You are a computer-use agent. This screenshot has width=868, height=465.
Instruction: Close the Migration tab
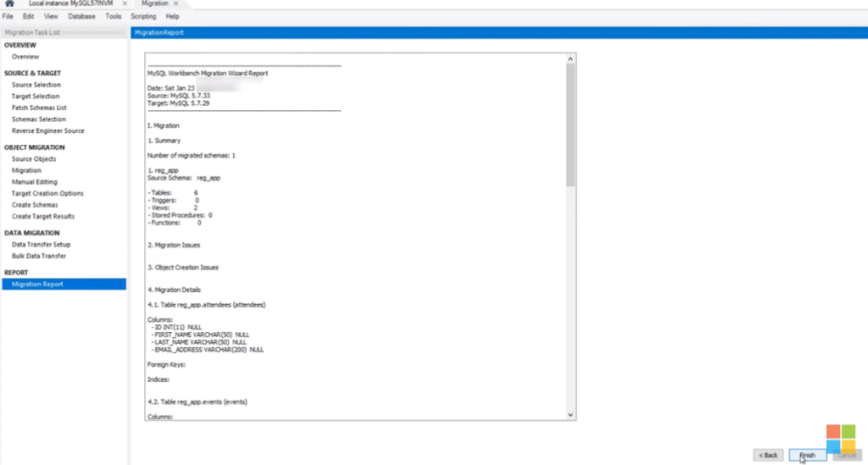(176, 3)
